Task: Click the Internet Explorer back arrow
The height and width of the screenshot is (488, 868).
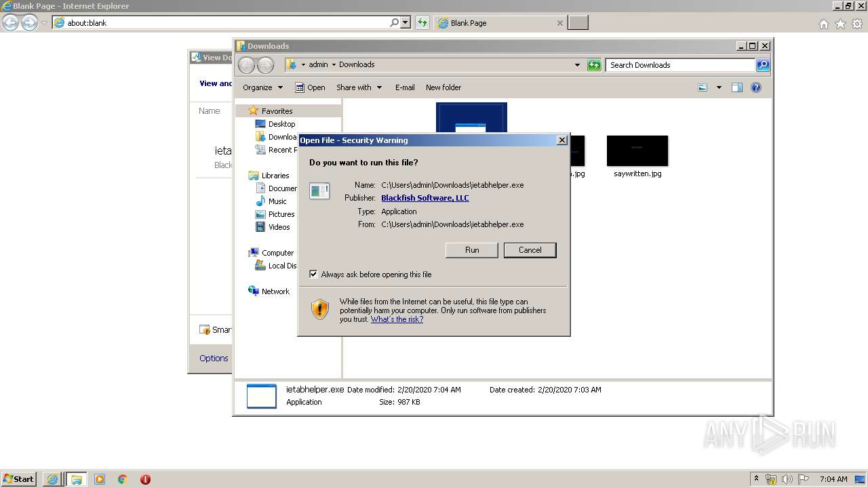Action: point(11,22)
